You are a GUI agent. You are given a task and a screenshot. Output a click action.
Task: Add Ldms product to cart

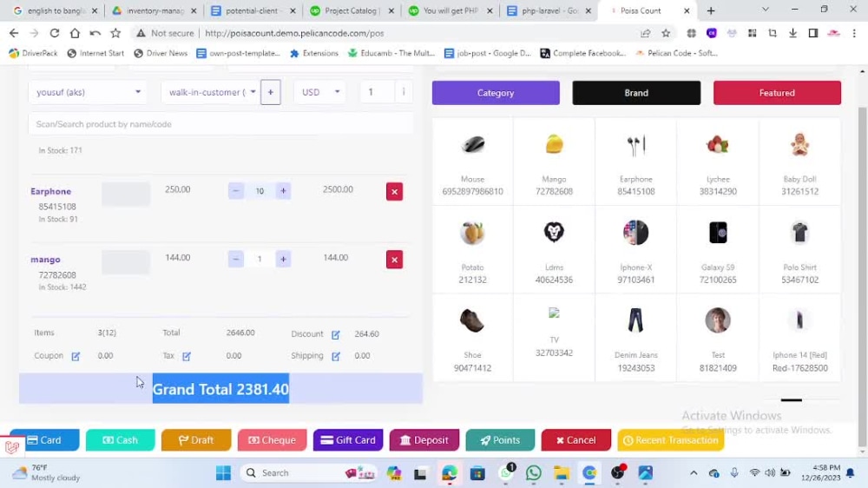[x=554, y=250]
